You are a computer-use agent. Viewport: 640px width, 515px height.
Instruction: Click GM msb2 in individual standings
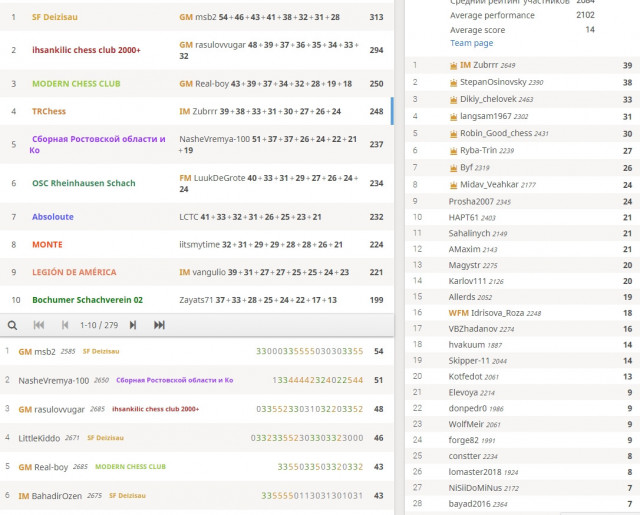click(x=37, y=352)
